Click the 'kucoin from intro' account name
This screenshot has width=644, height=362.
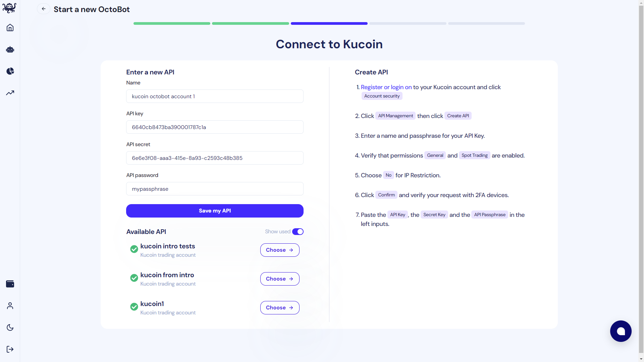[167, 275]
